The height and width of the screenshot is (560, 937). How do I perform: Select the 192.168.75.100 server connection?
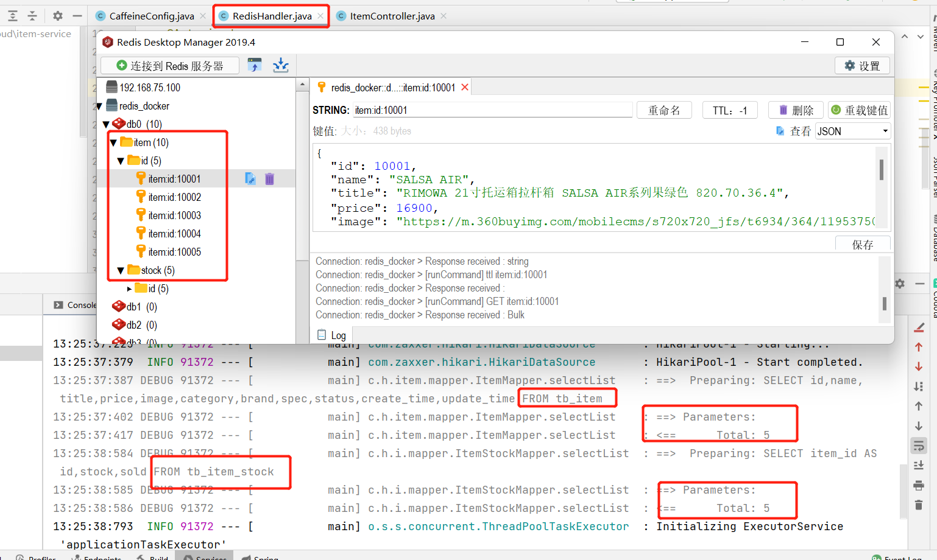tap(149, 88)
